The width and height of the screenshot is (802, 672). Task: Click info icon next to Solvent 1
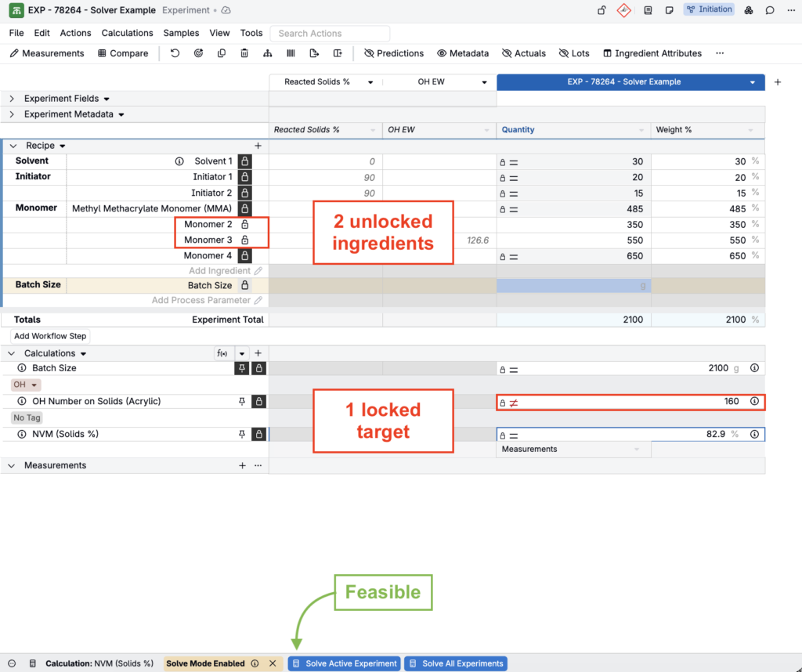179,161
